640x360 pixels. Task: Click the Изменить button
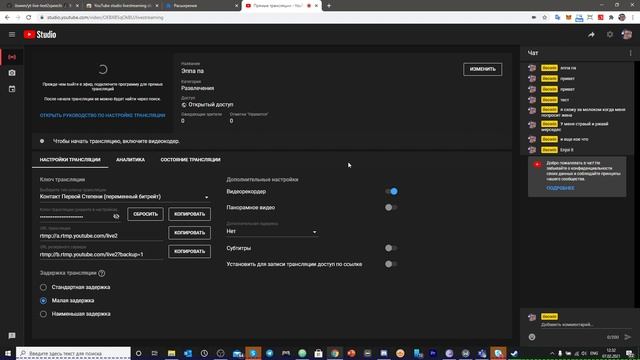(x=482, y=69)
